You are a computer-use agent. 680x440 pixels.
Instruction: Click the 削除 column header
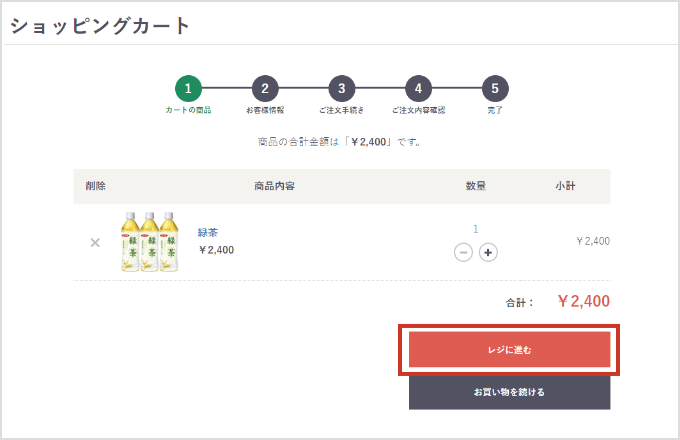click(95, 186)
